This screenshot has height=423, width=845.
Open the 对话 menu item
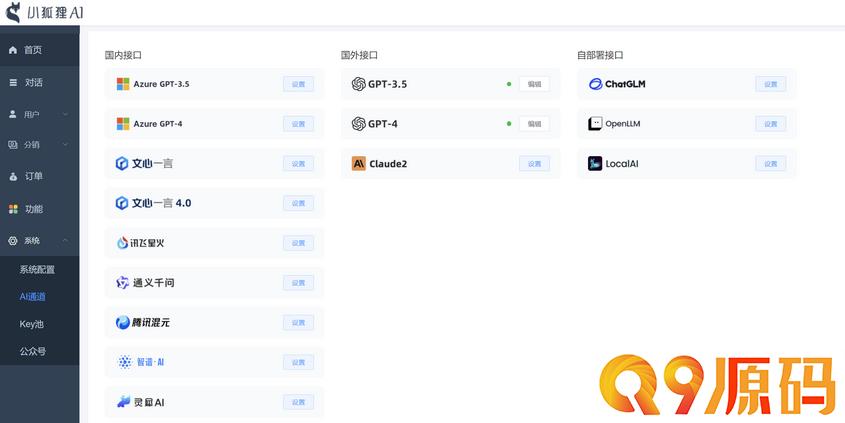39,82
